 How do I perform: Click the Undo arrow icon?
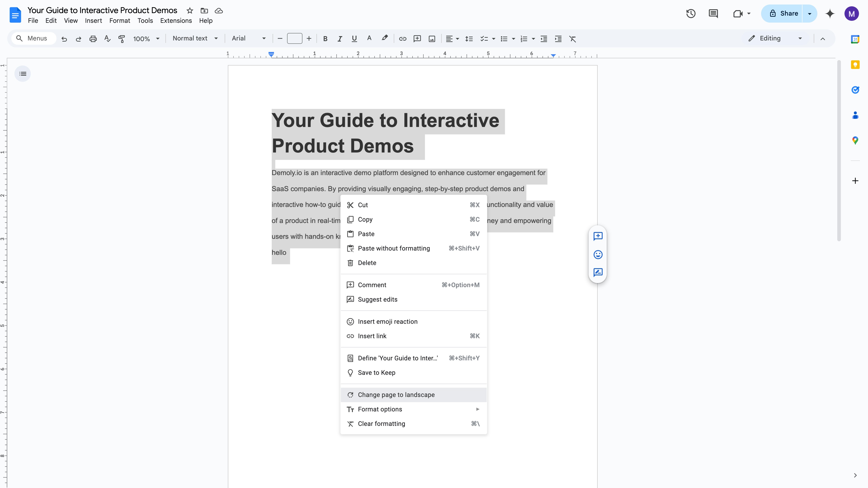[x=64, y=39]
